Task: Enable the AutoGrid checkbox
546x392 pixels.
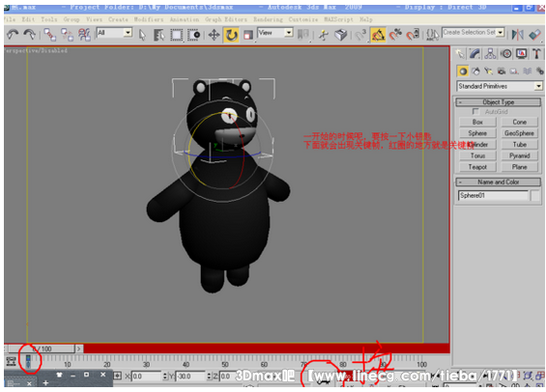Action: tap(474, 112)
